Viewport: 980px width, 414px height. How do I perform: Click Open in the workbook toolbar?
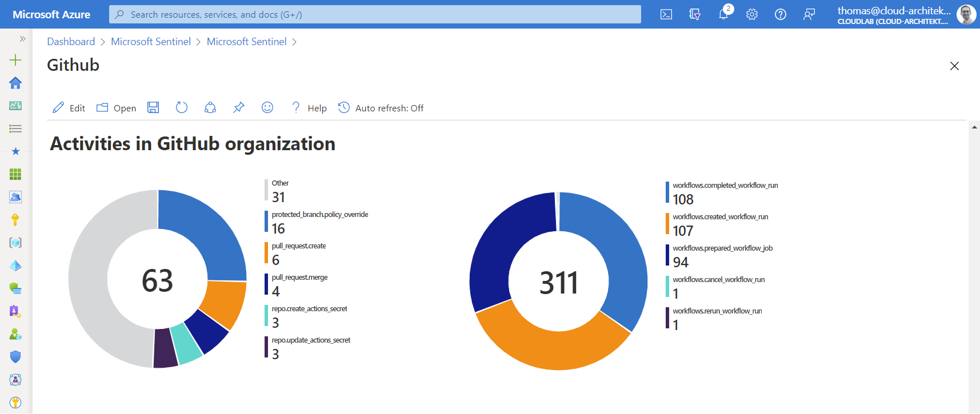[x=116, y=108]
